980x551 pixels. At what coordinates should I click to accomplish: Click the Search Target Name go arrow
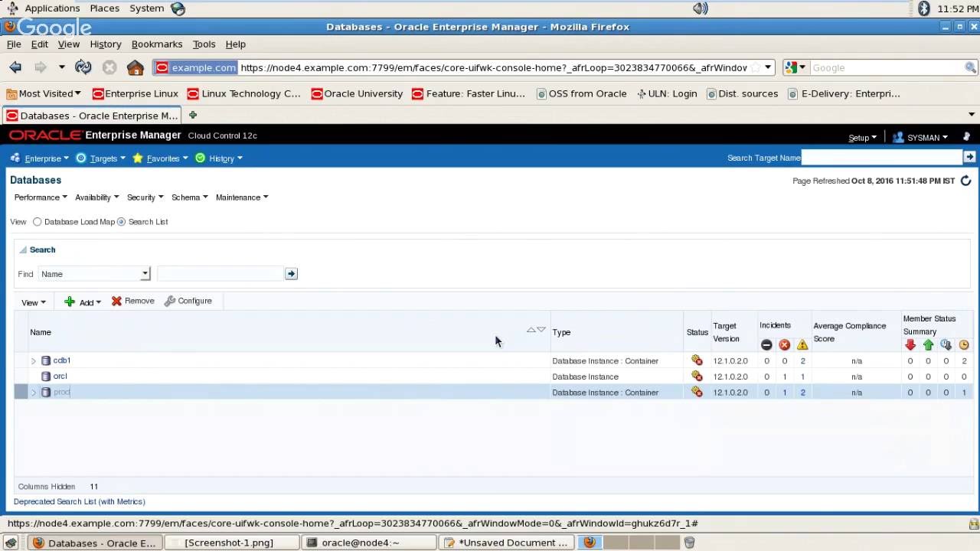969,157
